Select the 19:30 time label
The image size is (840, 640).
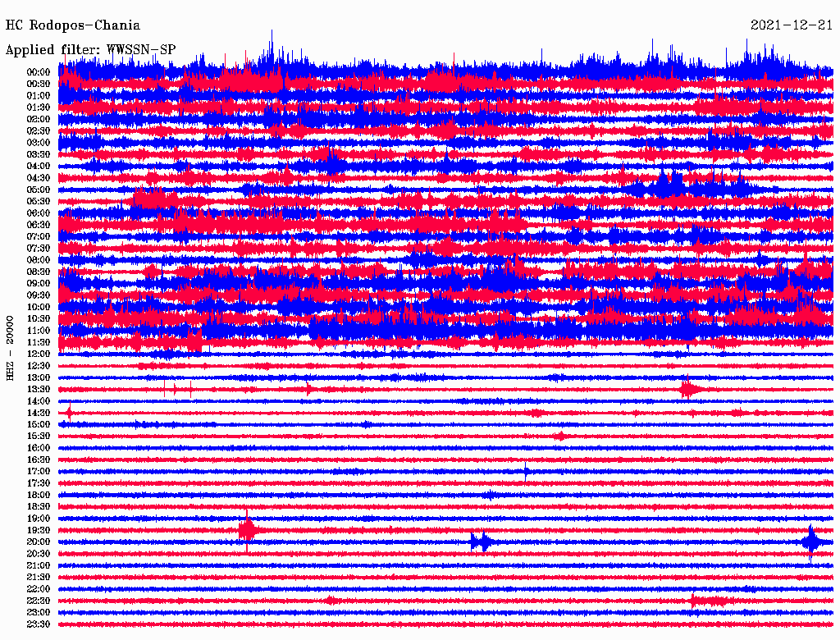point(39,530)
